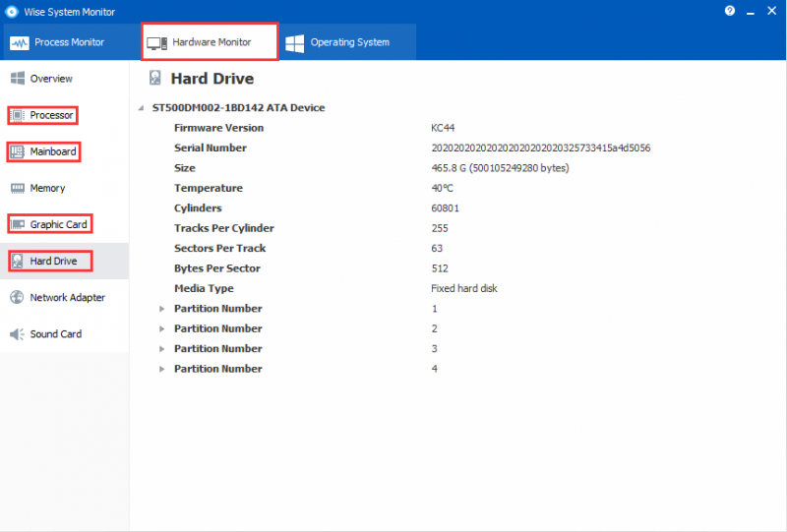Click the Wise System Monitor app logo
Viewport: 787px width, 532px height.
pos(11,12)
